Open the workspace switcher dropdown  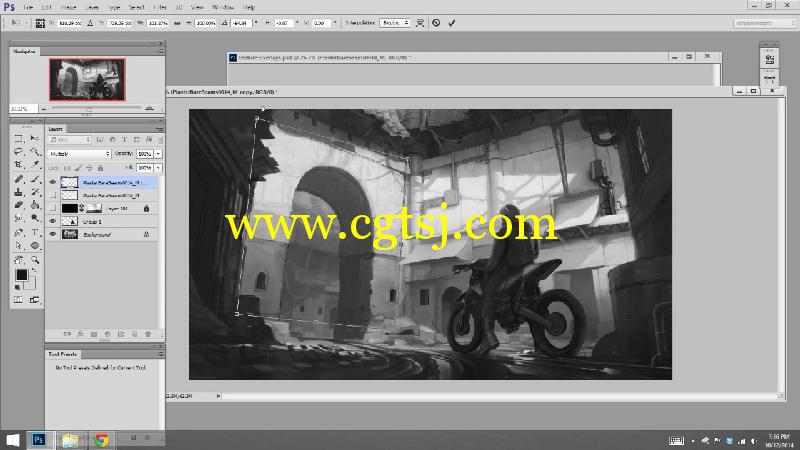pos(764,23)
